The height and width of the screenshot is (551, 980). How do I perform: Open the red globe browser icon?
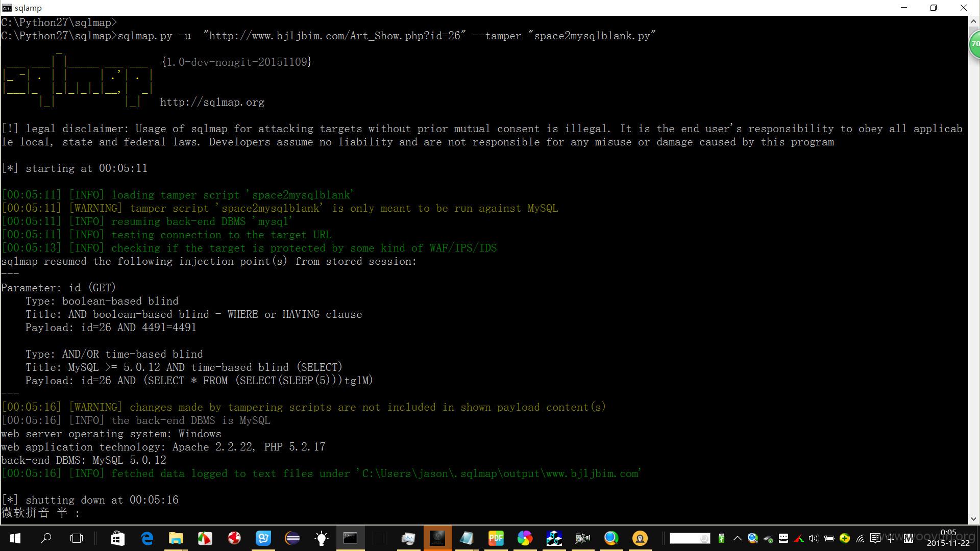[x=234, y=538]
